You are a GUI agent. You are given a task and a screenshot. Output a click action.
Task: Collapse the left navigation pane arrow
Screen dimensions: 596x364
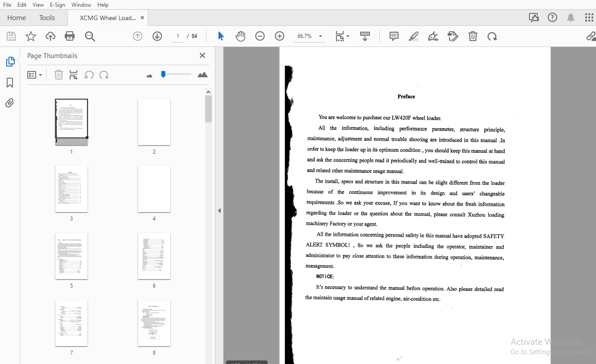tap(219, 210)
